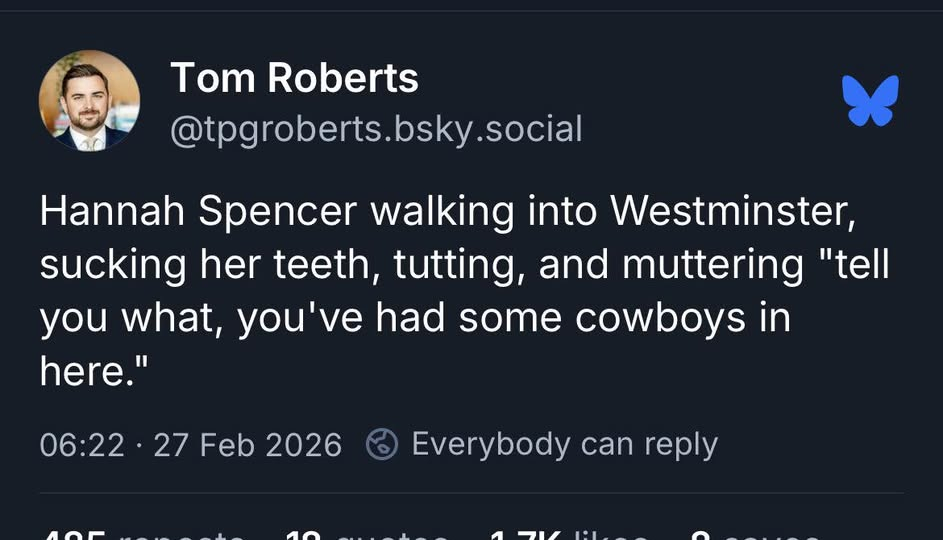The height and width of the screenshot is (540, 943).
Task: Open the Tom Roberts display name
Action: pos(293,77)
